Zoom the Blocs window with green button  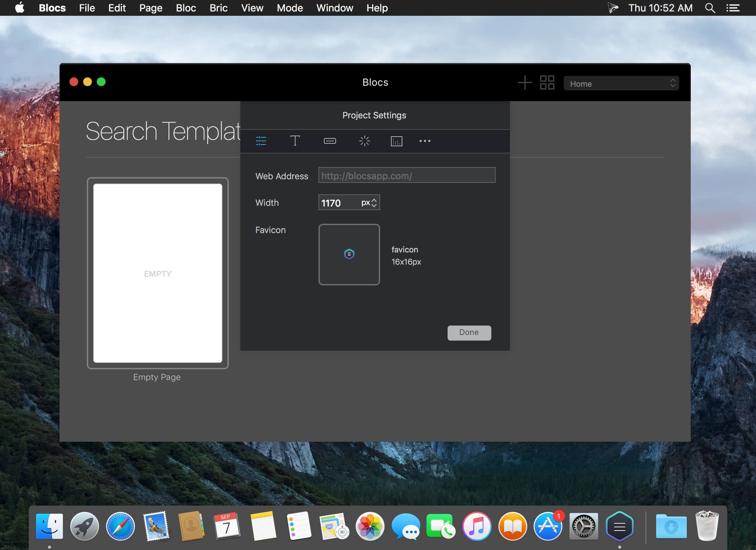(101, 82)
